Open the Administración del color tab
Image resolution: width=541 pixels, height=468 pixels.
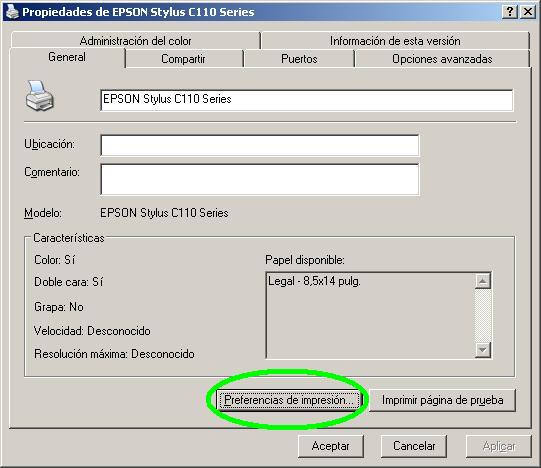pos(135,41)
